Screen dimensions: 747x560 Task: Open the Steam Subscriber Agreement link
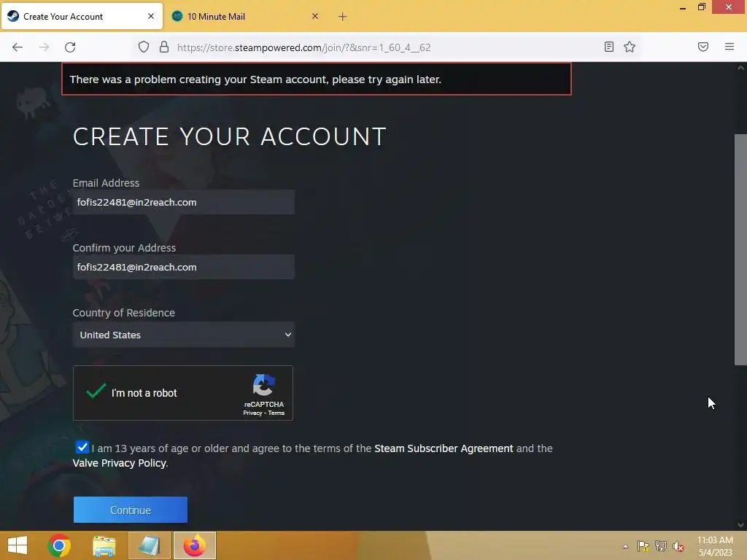tap(444, 448)
